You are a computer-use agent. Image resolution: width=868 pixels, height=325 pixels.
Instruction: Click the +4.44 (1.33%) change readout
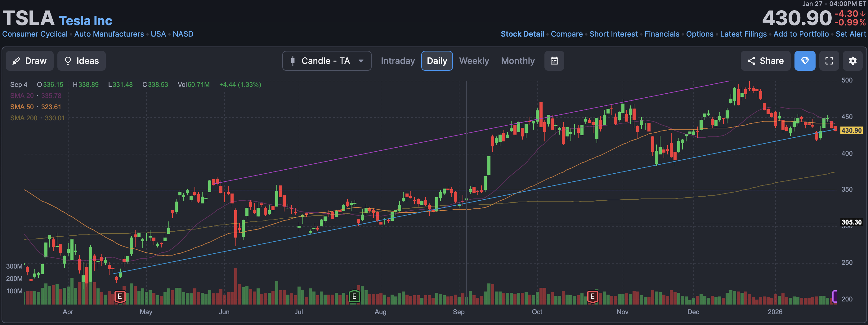[240, 85]
